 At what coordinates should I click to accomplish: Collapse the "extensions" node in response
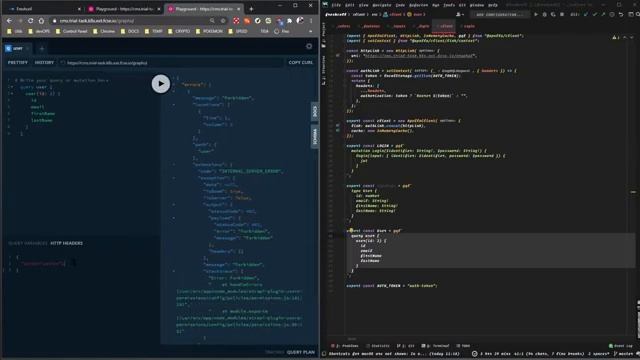[173, 164]
